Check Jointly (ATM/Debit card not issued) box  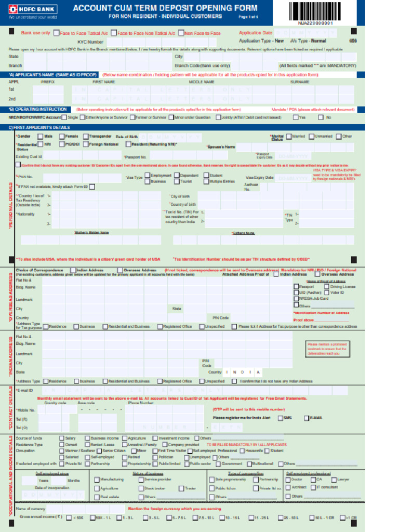(x=219, y=117)
